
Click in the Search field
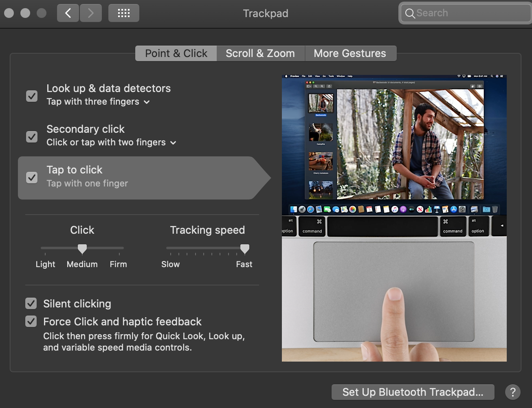pyautogui.click(x=466, y=13)
